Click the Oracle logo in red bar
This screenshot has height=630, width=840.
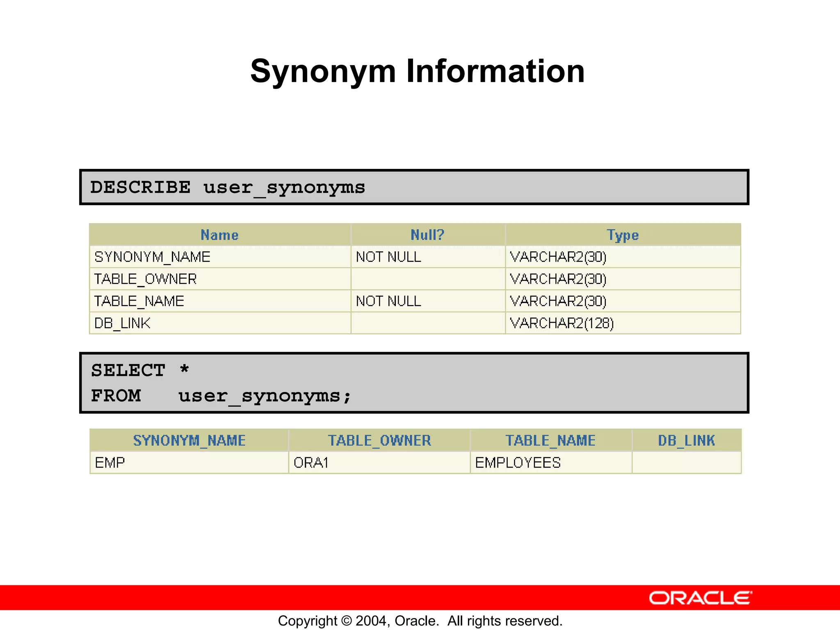tap(700, 598)
